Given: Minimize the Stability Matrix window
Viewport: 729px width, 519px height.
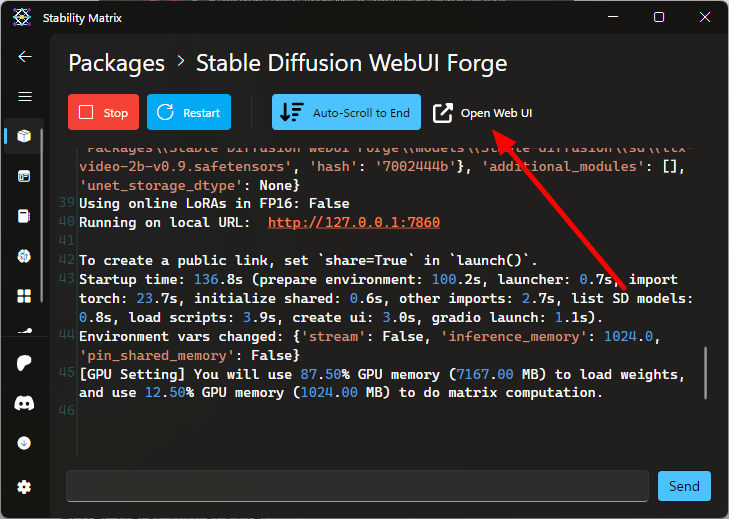Looking at the screenshot, I should pyautogui.click(x=613, y=17).
